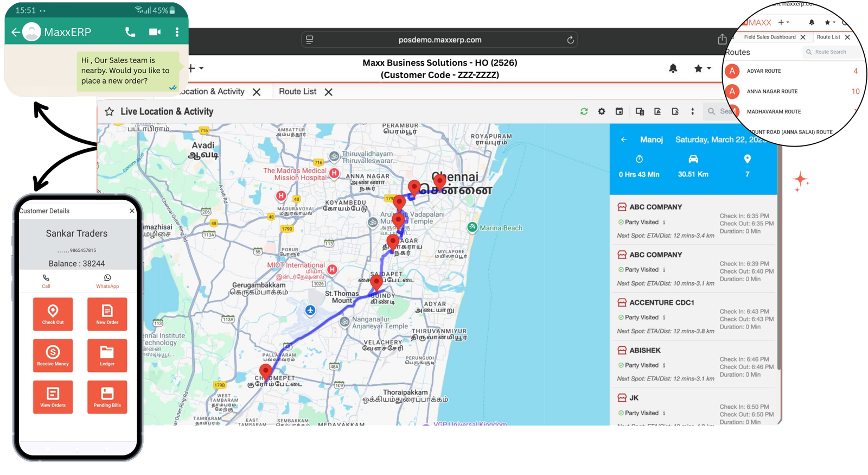Click the green refresh icon in toolbar

(584, 111)
